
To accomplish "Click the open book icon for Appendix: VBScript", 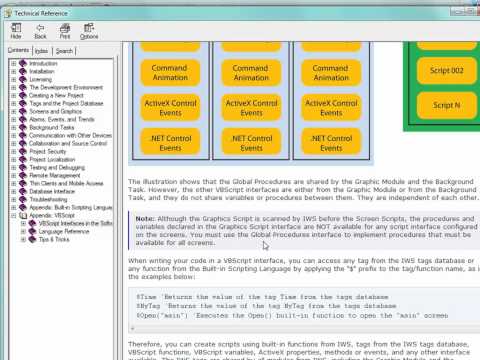I will 23,215.
